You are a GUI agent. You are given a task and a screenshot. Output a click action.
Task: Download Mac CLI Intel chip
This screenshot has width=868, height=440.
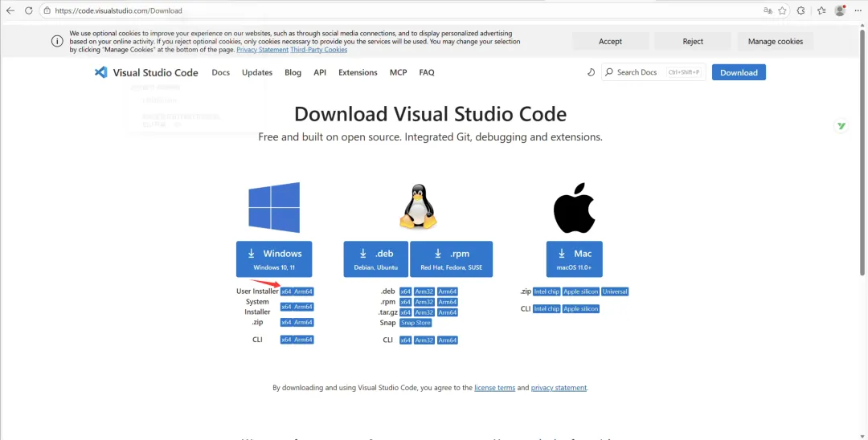pos(547,308)
